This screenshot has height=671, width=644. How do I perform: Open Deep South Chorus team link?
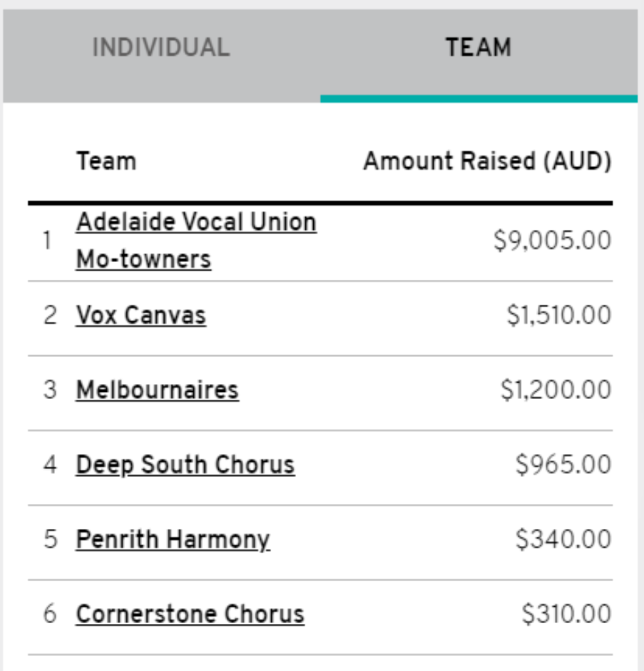coord(185,465)
